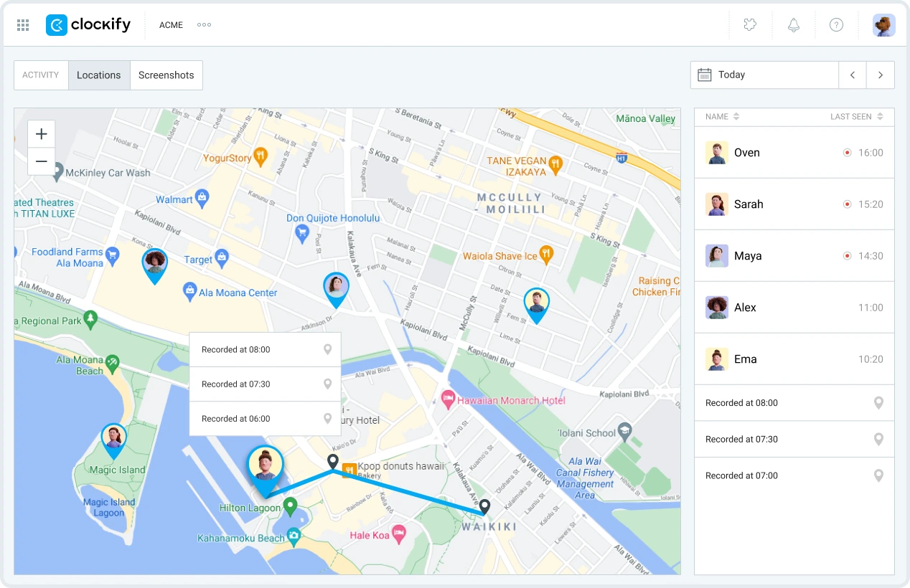The width and height of the screenshot is (910, 588).
Task: Select Ema in the user list
Action: coord(794,359)
